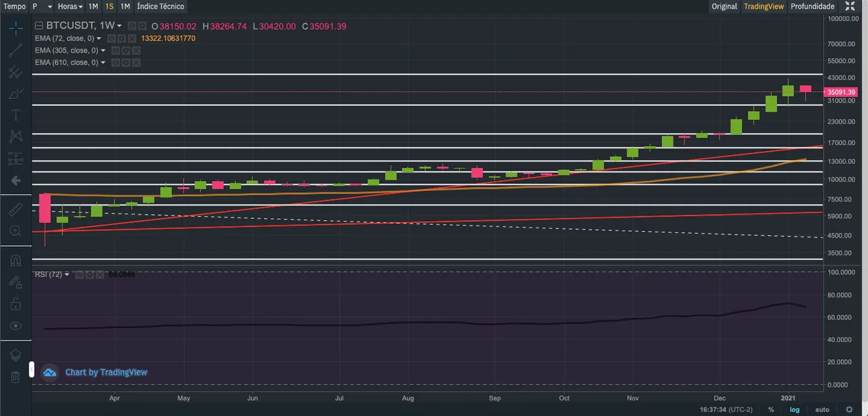Select the 1M interval after 1S
This screenshot has height=416, width=868.
click(125, 6)
